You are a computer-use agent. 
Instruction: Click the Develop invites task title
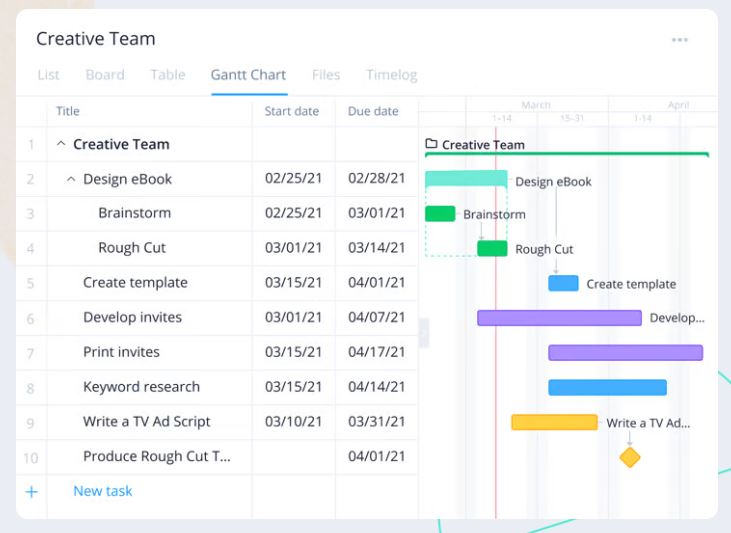(x=132, y=317)
